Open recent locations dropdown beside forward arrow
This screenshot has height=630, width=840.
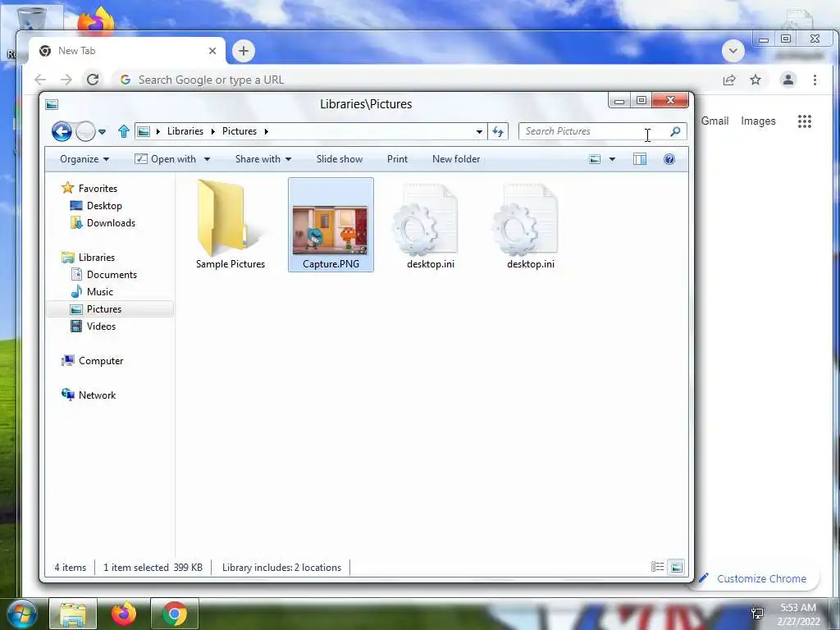pyautogui.click(x=102, y=132)
